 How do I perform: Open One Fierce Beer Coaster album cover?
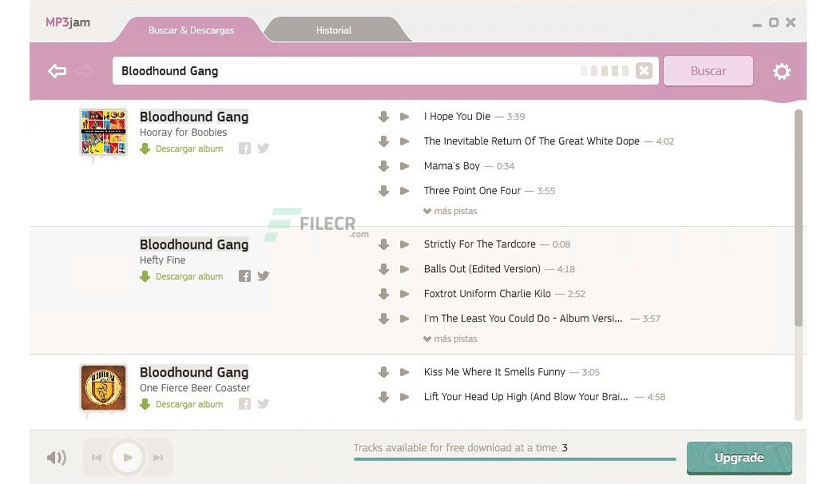[103, 388]
